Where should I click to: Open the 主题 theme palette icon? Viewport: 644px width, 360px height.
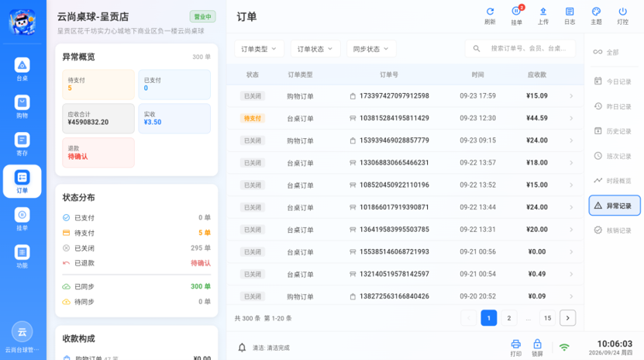coord(596,16)
